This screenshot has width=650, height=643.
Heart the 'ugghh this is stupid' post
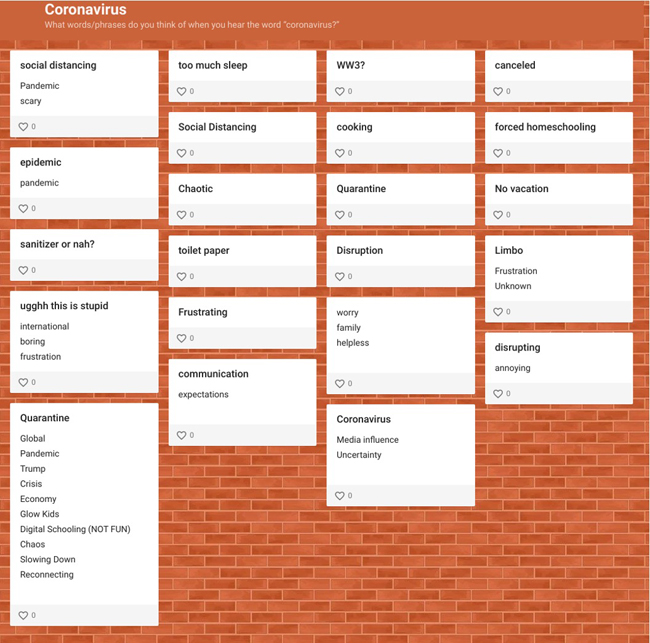23,382
